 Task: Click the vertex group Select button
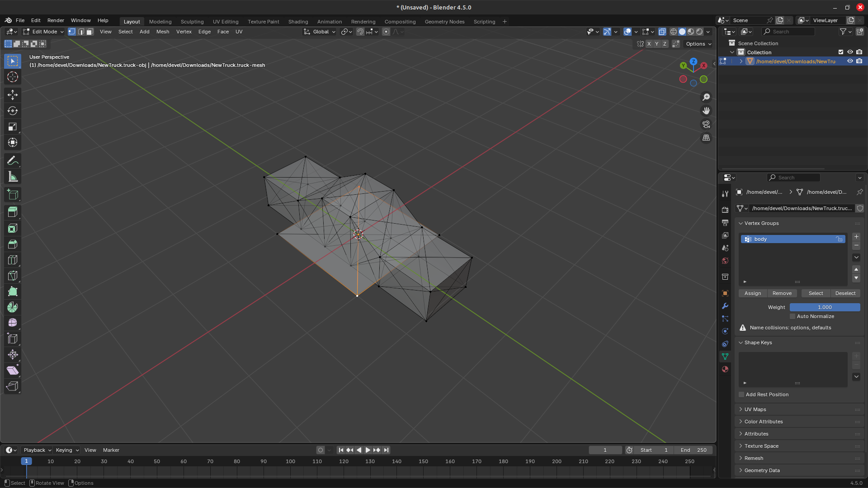click(816, 293)
